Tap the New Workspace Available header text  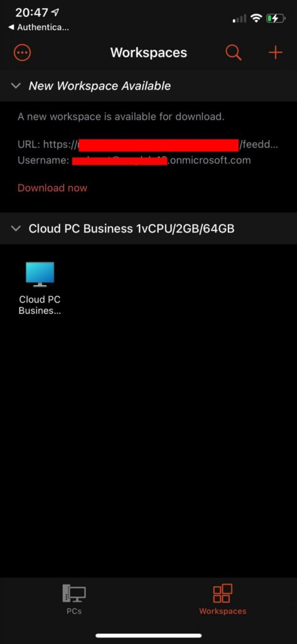pos(100,86)
